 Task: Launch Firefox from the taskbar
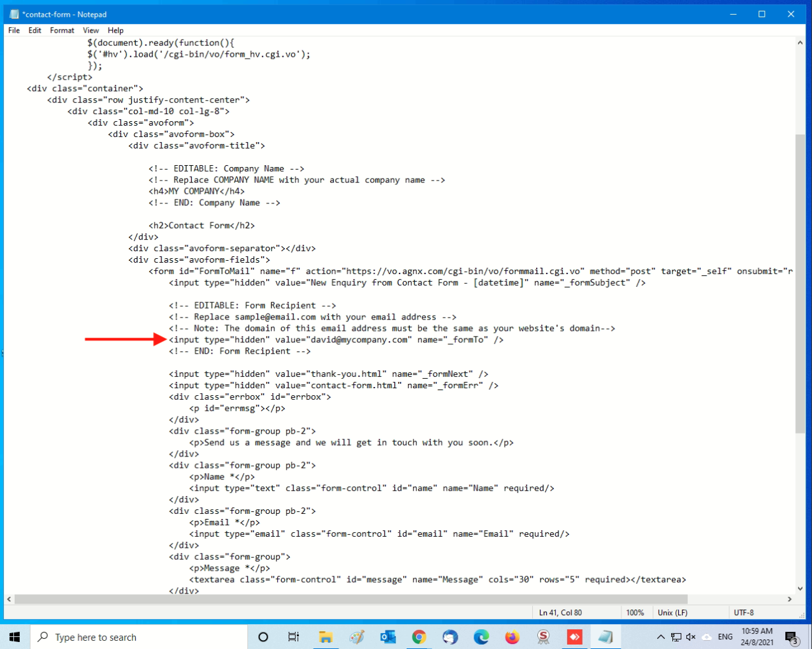(512, 637)
